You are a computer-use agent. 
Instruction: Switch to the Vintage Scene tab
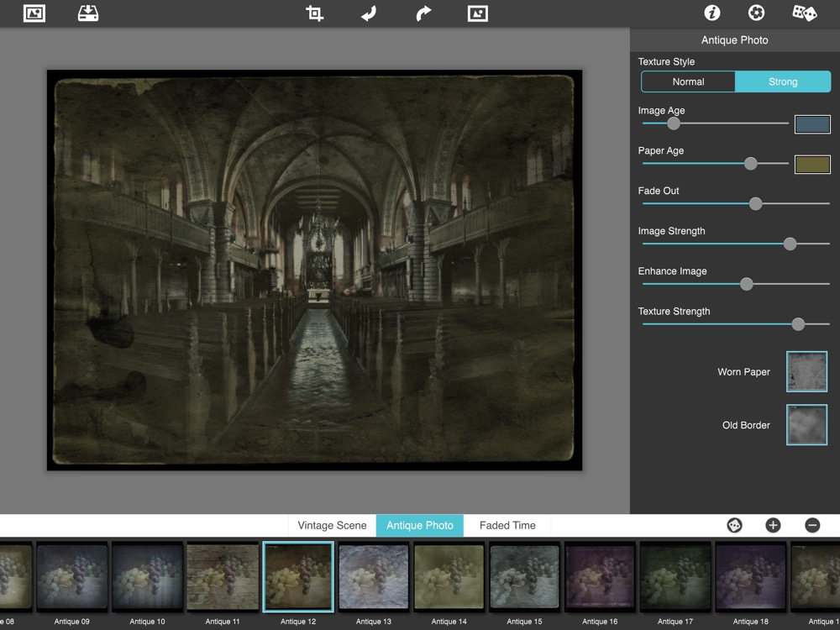click(332, 525)
